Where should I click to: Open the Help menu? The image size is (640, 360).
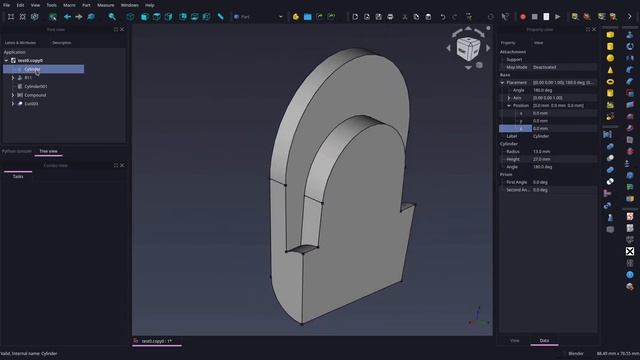tap(150, 5)
